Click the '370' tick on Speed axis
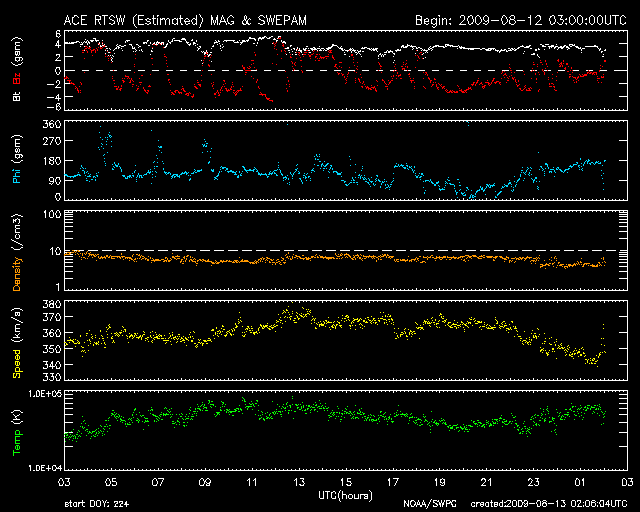 coord(52,317)
